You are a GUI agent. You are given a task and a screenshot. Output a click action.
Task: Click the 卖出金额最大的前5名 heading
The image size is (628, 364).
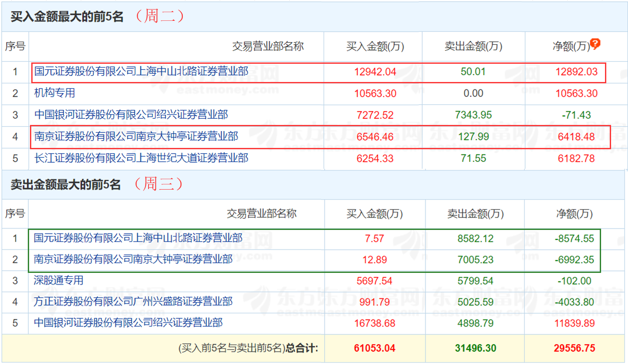coord(66,184)
